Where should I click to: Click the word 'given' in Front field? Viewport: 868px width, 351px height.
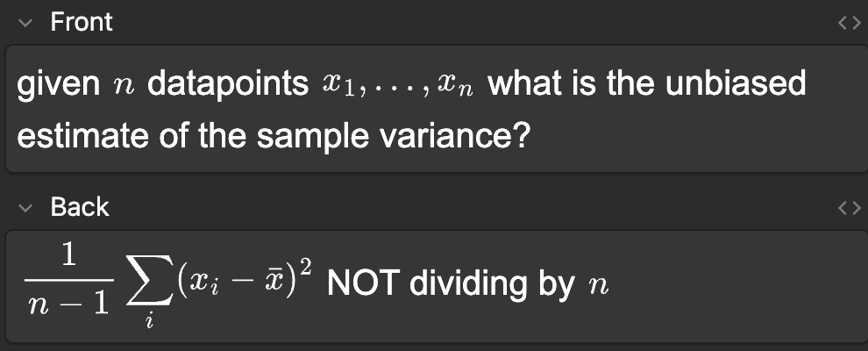(x=60, y=85)
